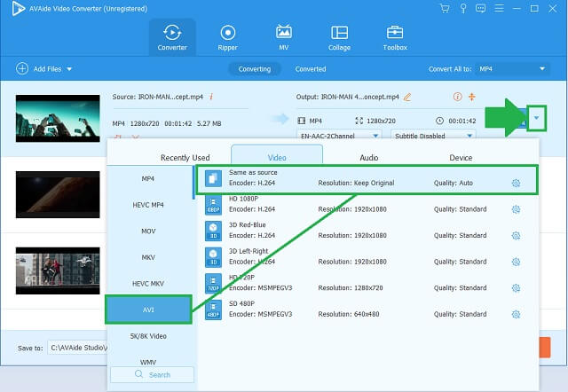
Task: Click the Save to path field
Action: [77, 348]
